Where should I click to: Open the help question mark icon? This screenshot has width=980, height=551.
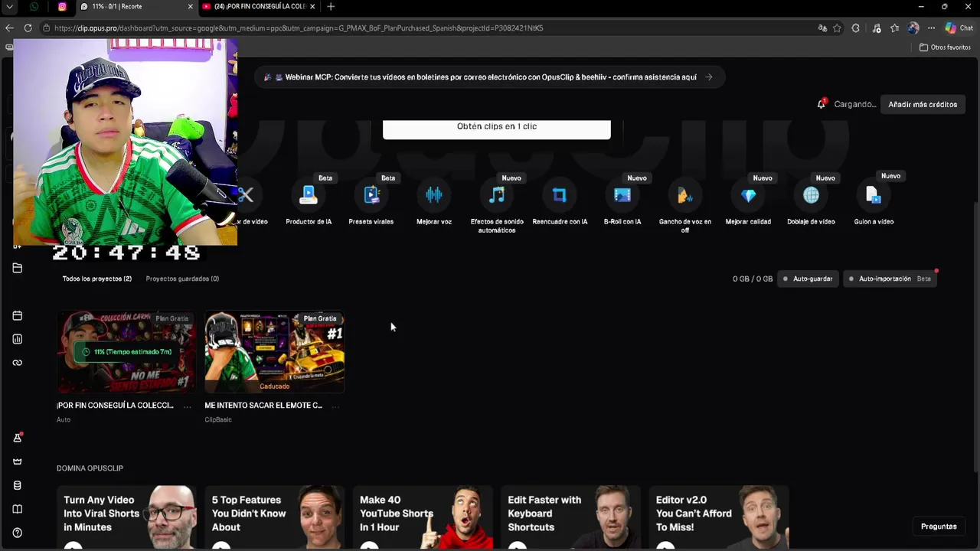tap(18, 533)
